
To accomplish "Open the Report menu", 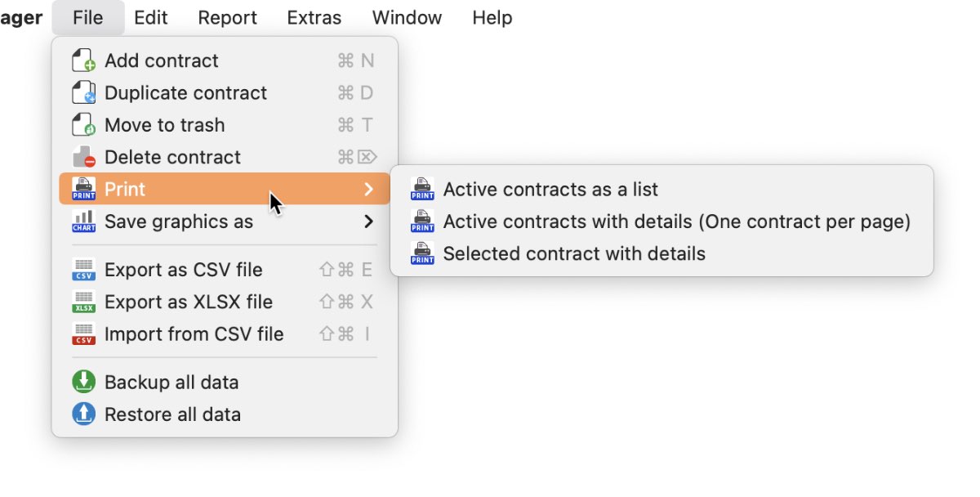I will point(228,17).
